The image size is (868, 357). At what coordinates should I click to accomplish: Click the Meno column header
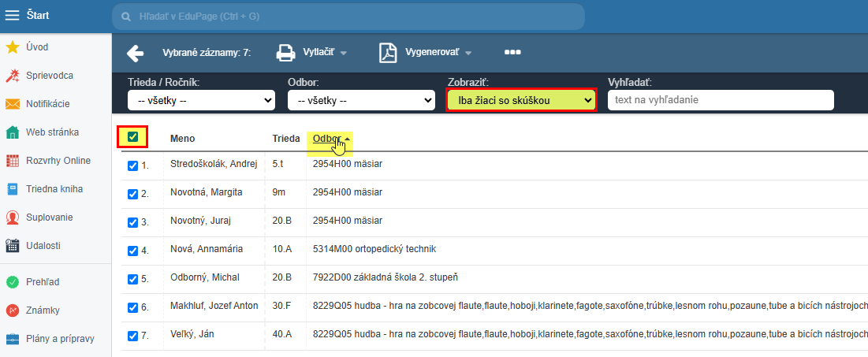pyautogui.click(x=182, y=139)
